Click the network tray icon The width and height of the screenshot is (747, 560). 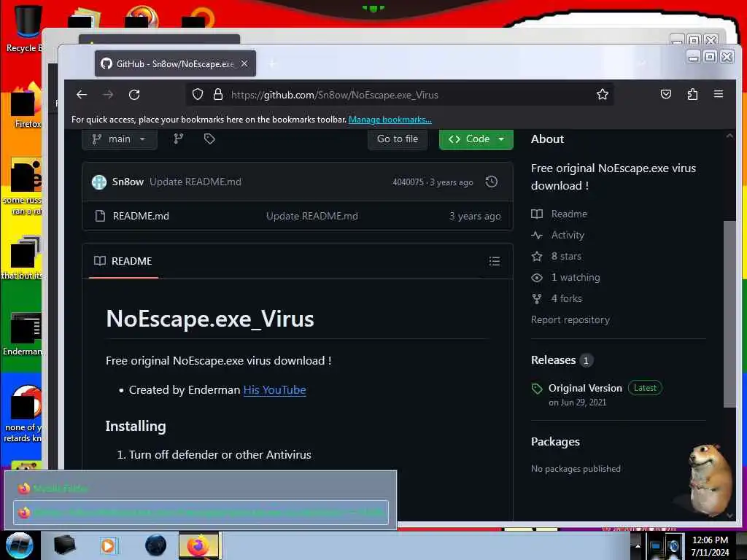656,546
